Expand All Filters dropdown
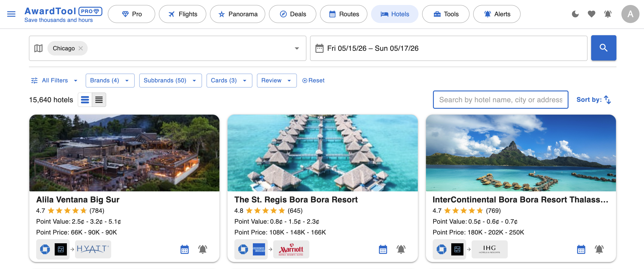The height and width of the screenshot is (269, 644). (x=54, y=80)
